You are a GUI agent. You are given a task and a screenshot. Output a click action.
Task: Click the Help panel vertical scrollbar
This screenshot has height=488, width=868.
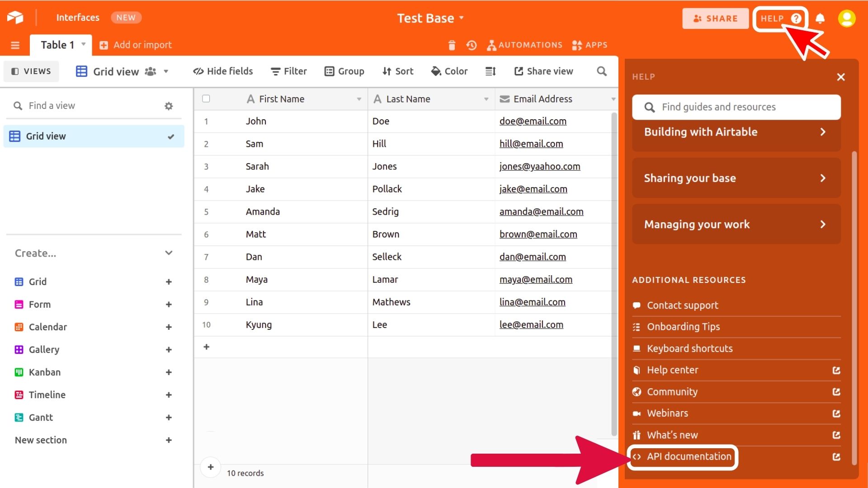[x=854, y=308]
